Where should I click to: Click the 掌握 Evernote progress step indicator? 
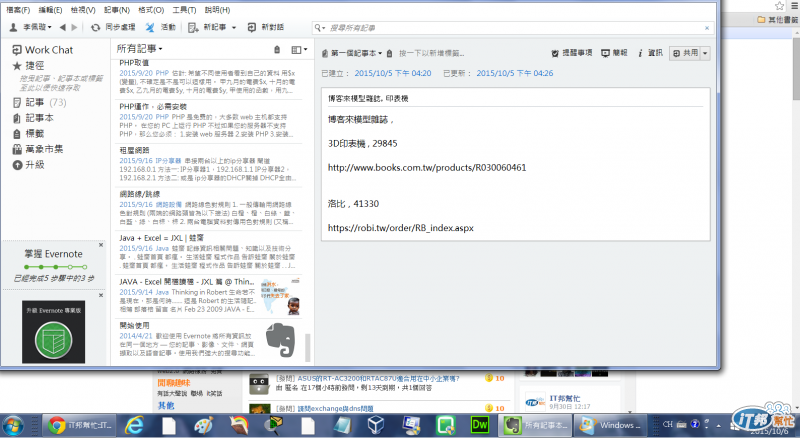56,267
